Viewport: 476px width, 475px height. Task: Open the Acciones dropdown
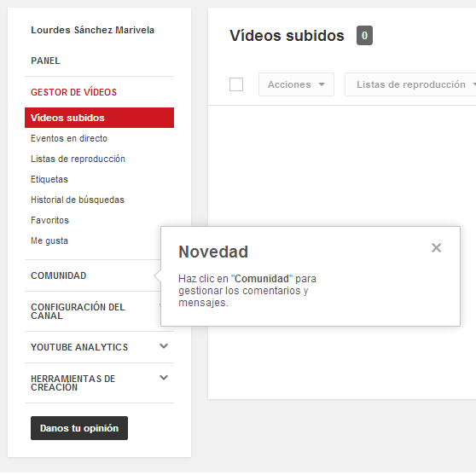(x=296, y=84)
